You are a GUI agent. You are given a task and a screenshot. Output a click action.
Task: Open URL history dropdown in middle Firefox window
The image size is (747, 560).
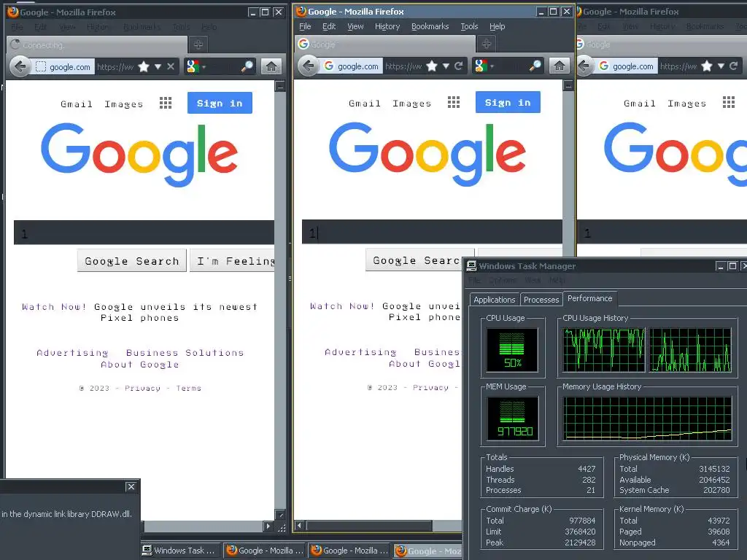[446, 66]
